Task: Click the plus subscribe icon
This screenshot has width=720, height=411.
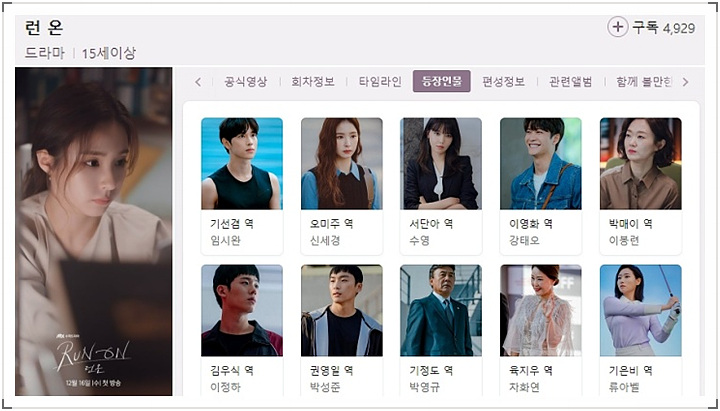Action: click(618, 27)
